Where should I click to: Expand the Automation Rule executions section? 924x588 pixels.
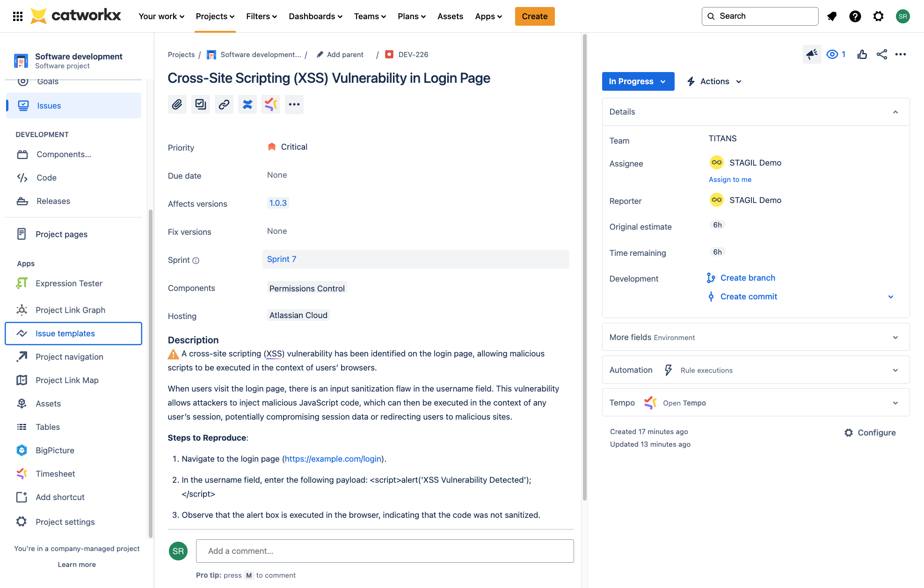pos(895,370)
